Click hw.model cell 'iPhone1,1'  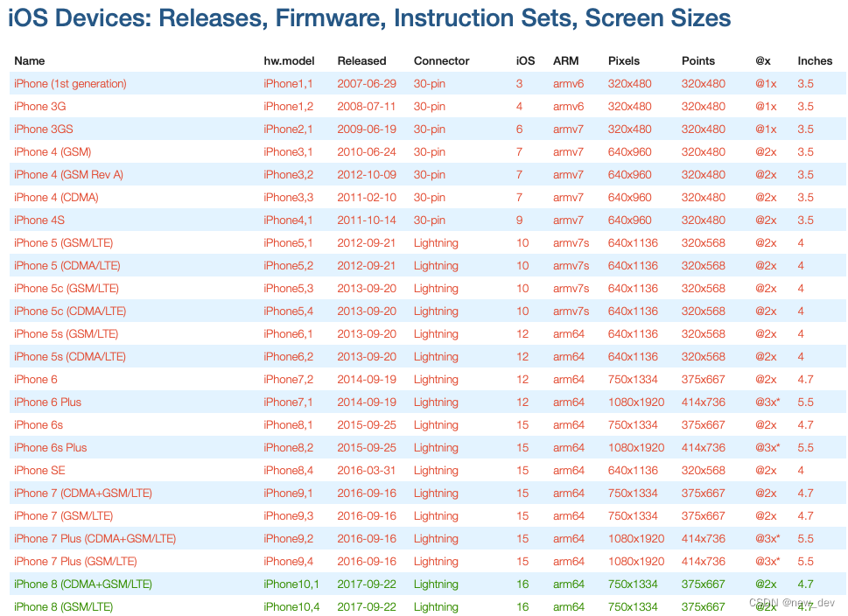pyautogui.click(x=288, y=84)
